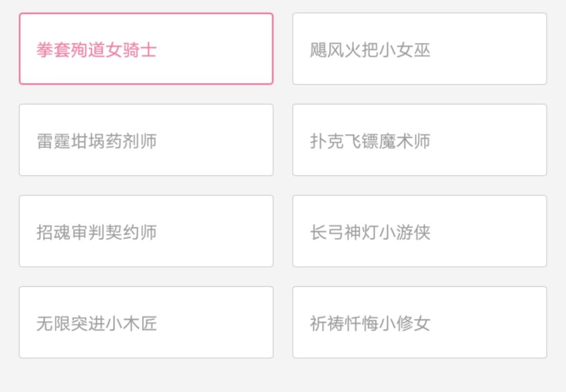This screenshot has height=392, width=566.
Task: Tap the 契约师 label text
Action: pos(131,233)
